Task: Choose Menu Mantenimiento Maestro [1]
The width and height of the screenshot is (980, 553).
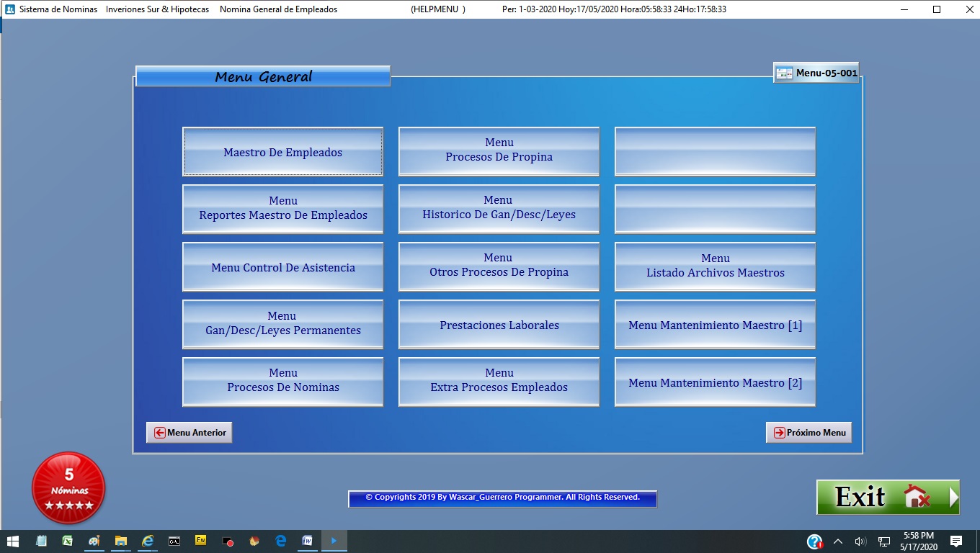Action: [715, 325]
